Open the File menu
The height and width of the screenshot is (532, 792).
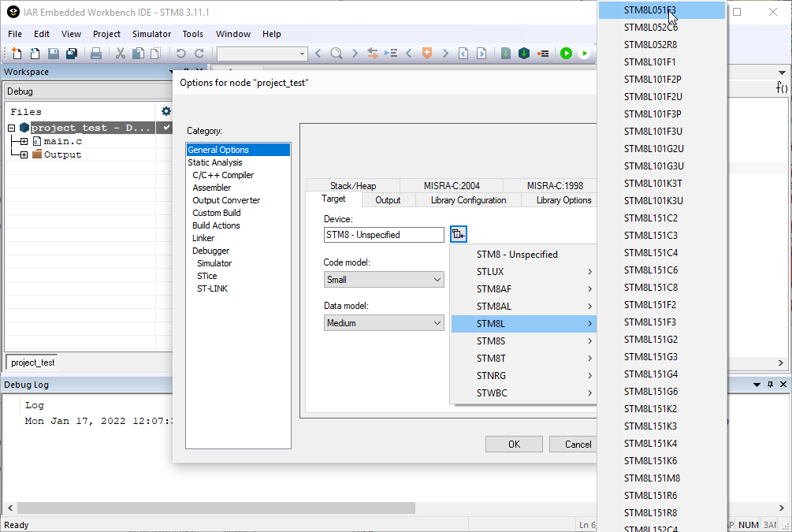(x=15, y=34)
